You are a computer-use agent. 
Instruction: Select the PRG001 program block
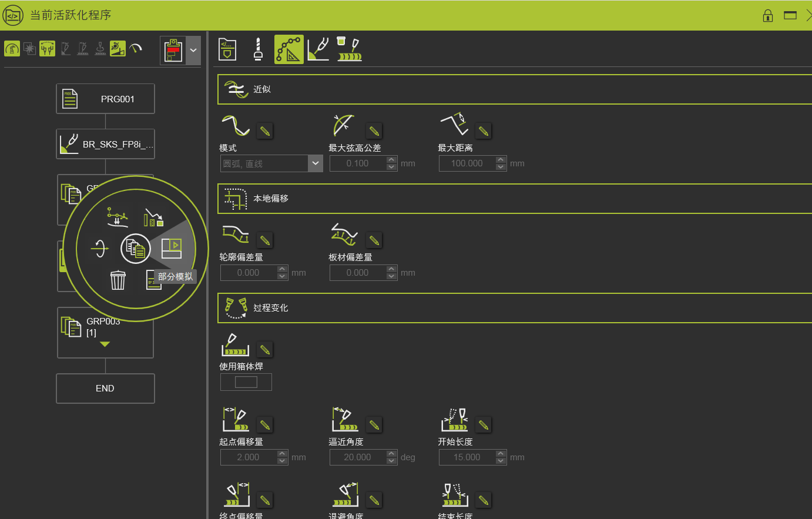[x=106, y=99]
